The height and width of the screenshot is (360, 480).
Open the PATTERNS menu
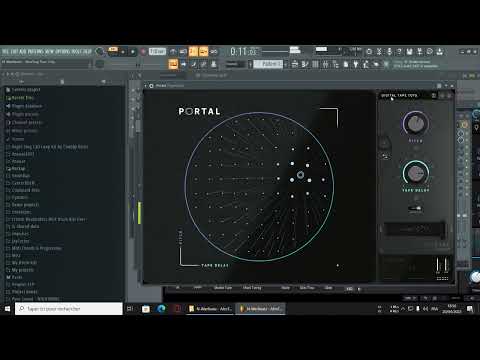36,52
